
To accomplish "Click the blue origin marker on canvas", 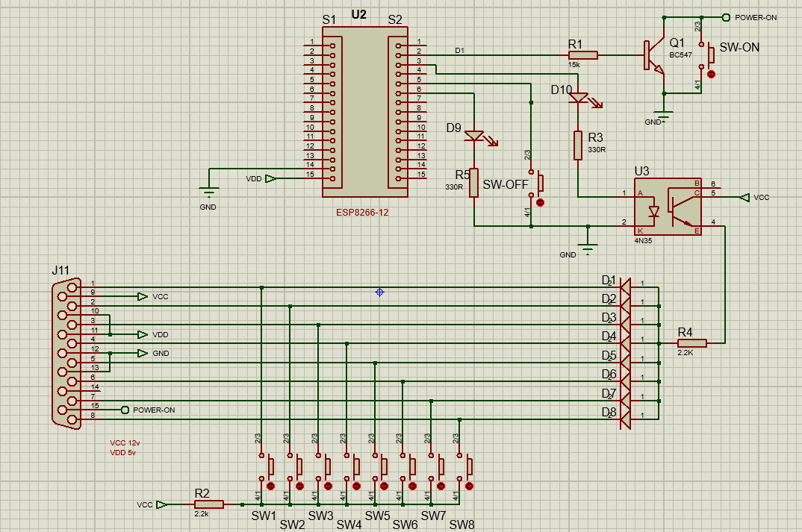I will pyautogui.click(x=379, y=292).
